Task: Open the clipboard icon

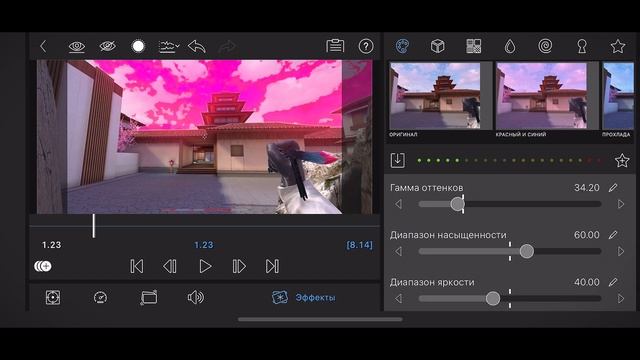Action: 335,46
